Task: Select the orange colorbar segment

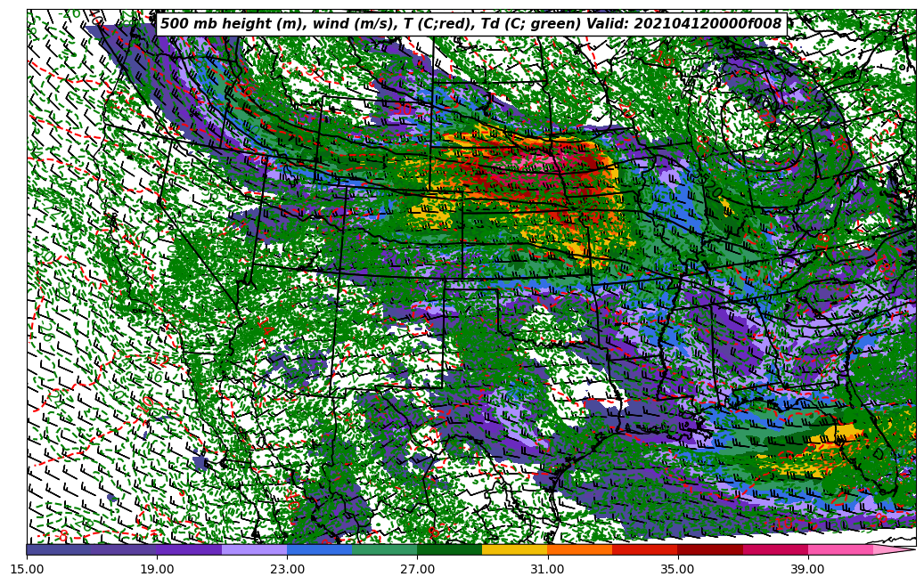Action: point(579,549)
